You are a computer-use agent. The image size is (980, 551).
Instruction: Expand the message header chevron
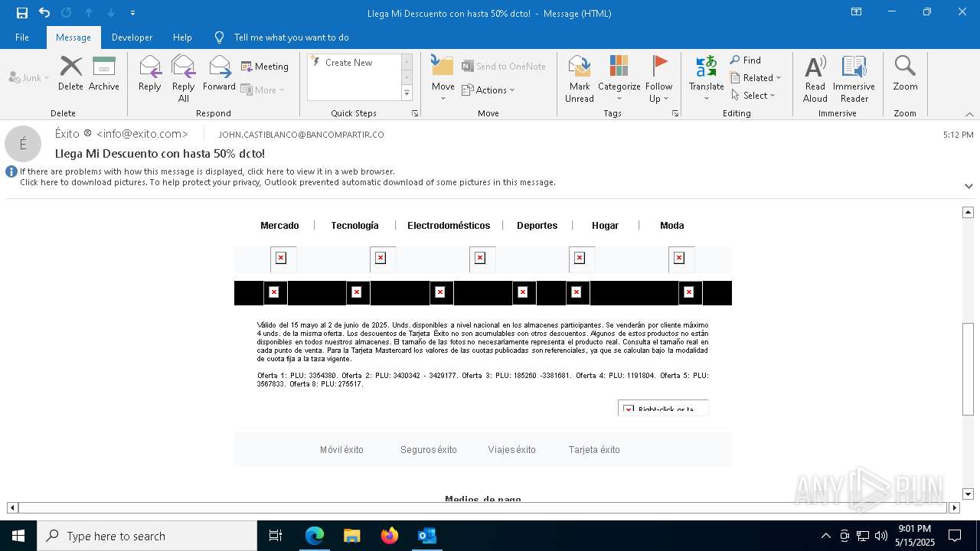969,186
